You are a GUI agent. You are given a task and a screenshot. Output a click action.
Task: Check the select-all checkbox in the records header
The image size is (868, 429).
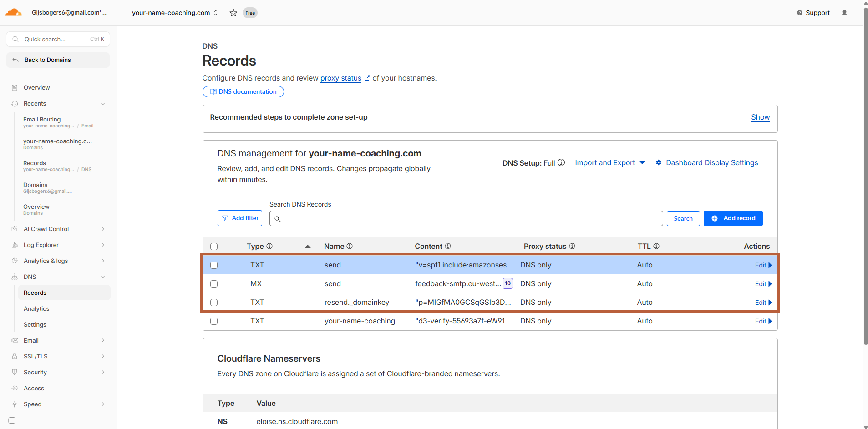[214, 246]
